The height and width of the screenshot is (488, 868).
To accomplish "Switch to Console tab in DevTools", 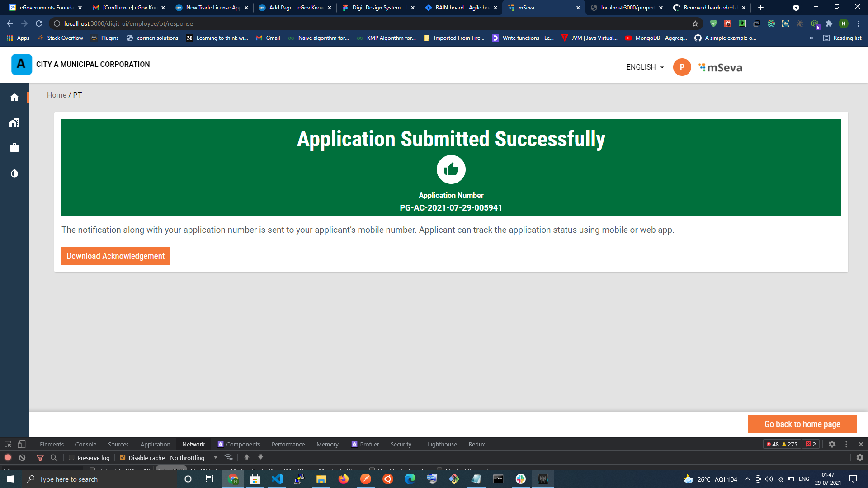I will [x=85, y=444].
